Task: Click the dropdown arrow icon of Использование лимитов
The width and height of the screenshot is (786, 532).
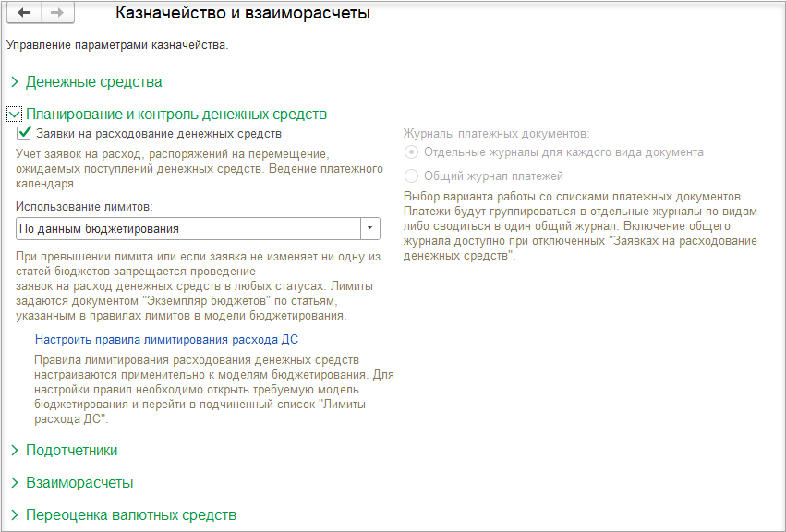Action: coord(370,229)
